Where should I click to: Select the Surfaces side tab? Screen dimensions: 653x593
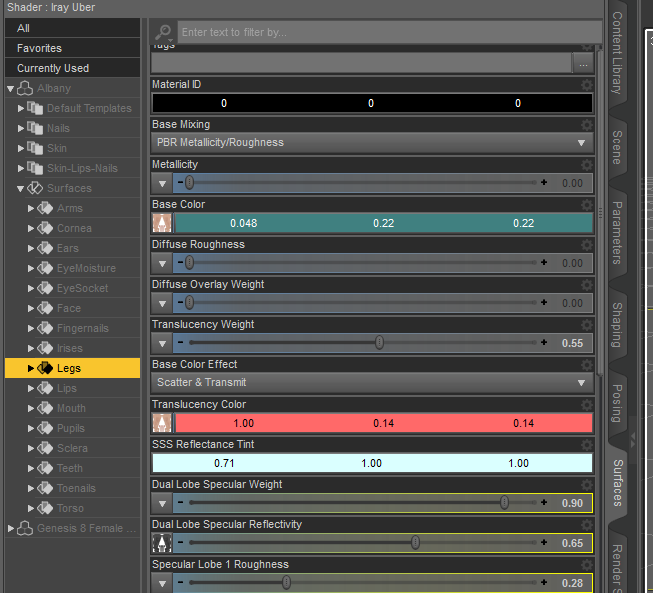[x=618, y=483]
